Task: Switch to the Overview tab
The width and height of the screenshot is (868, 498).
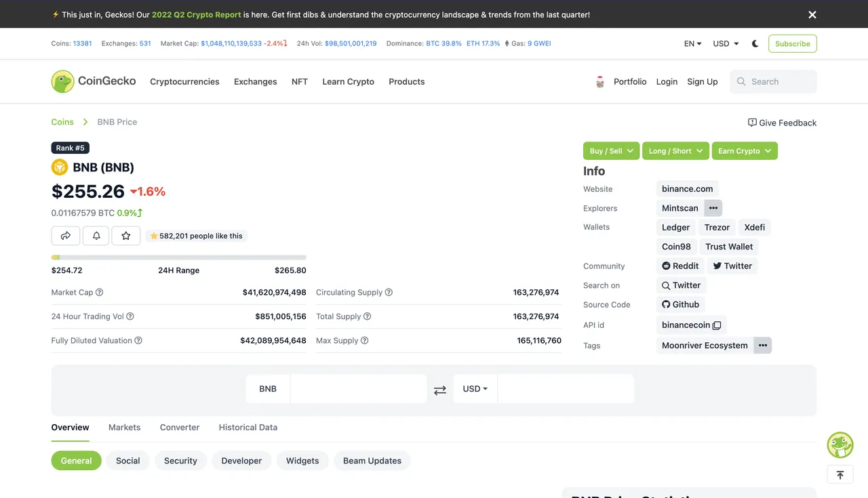Action: 71,428
